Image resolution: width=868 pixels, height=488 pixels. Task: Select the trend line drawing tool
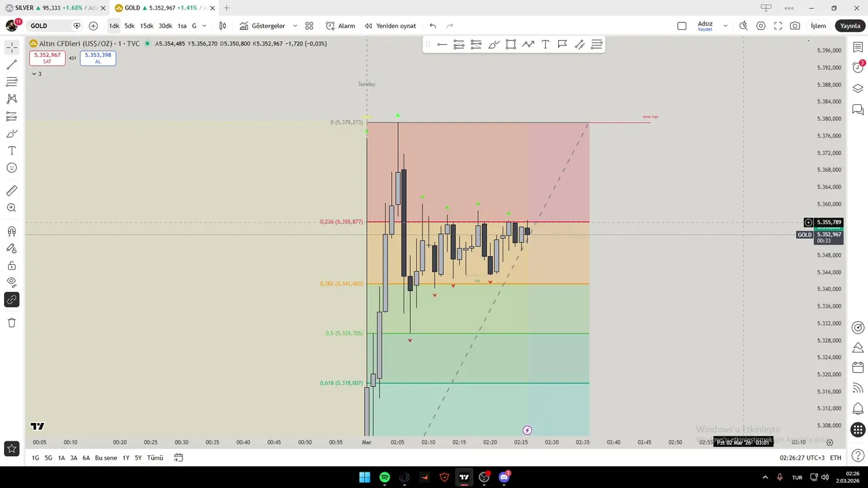[12, 65]
